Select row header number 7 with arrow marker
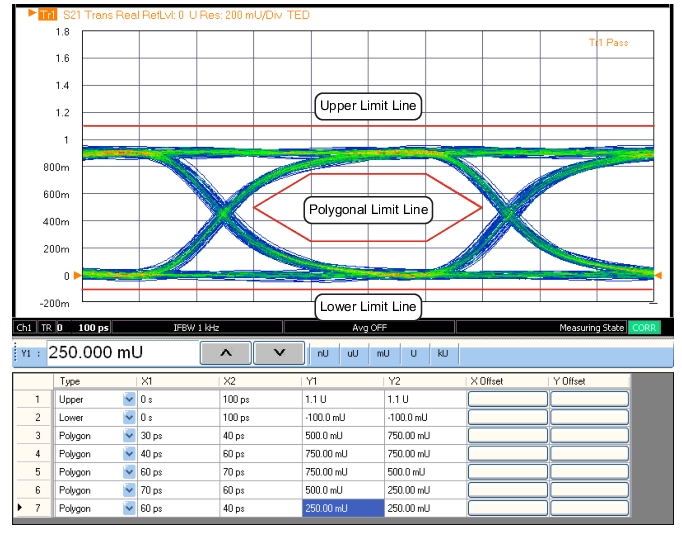Screen dimensions: 682x536 point(35,508)
